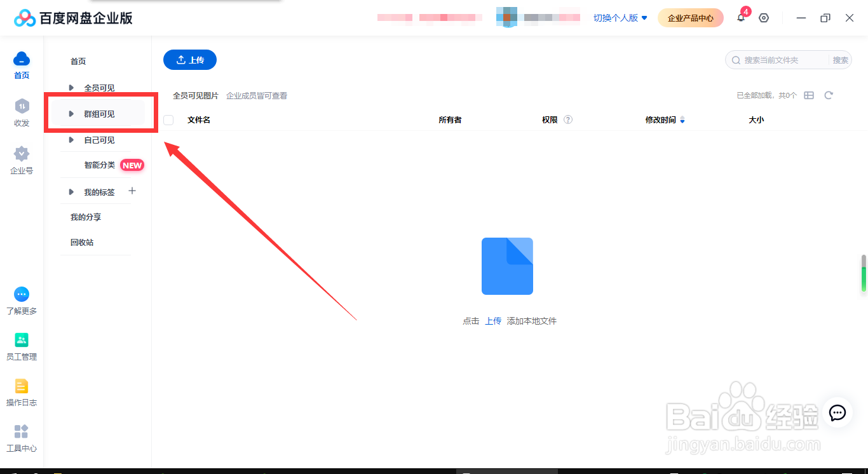This screenshot has width=868, height=474.
Task: Sort files using 修改时间 arrows
Action: tap(682, 119)
